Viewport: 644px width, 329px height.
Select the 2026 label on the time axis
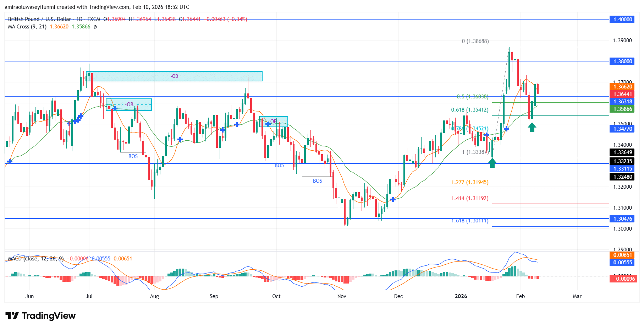[x=461, y=296]
